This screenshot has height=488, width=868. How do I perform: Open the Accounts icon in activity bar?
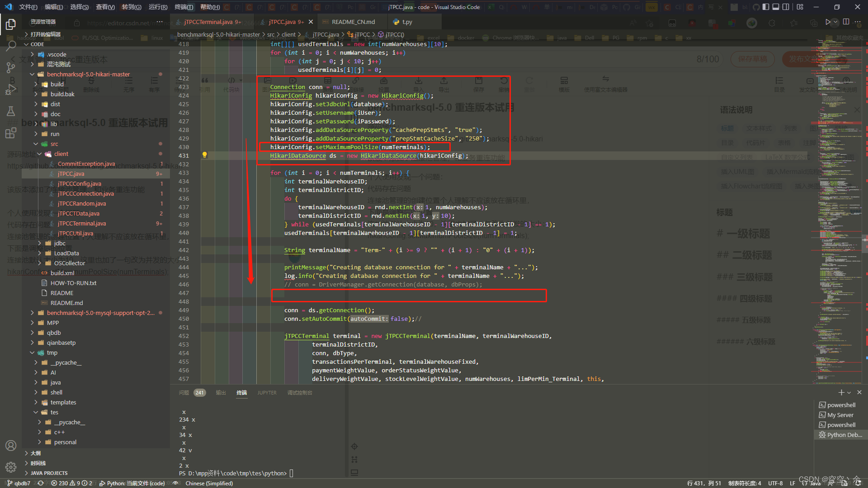point(11,446)
